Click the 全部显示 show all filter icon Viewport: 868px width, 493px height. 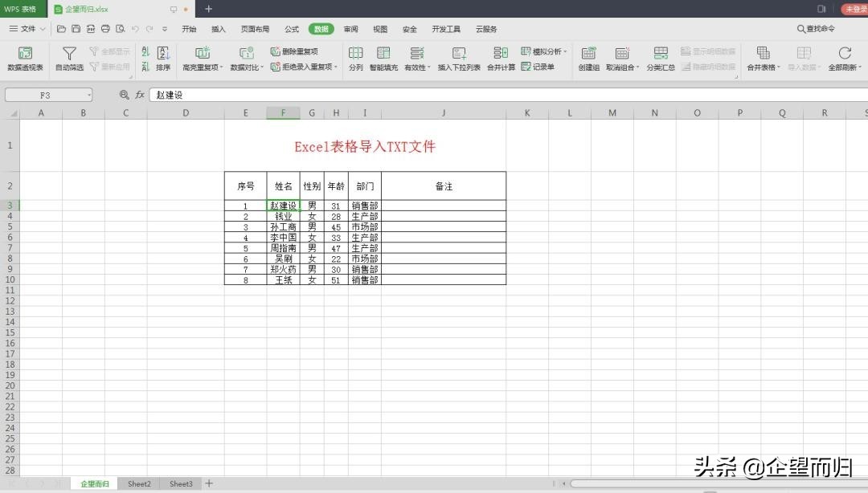pos(94,51)
